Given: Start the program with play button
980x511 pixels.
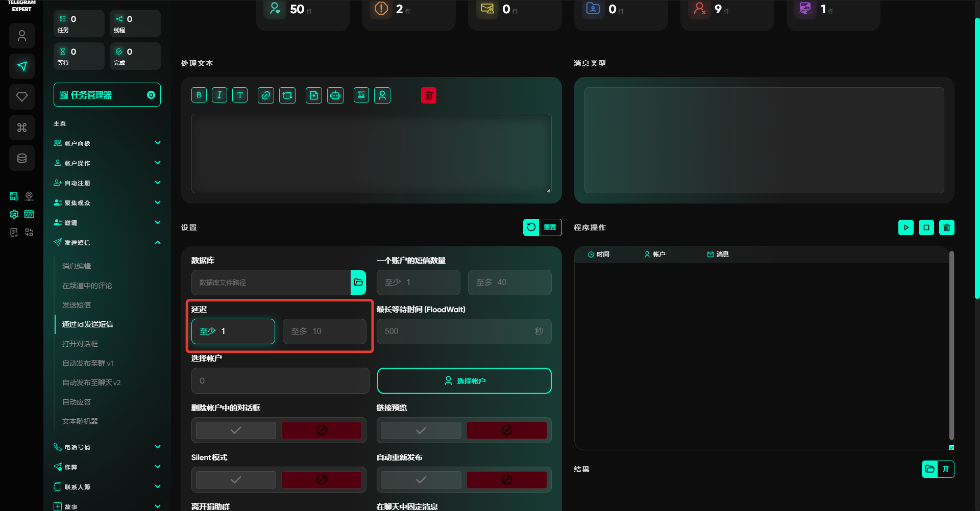Looking at the screenshot, I should tap(905, 227).
